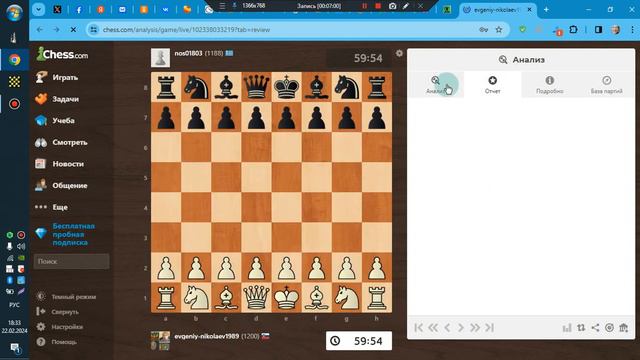
Task: Switch to the Анализ tab
Action: [x=436, y=85]
